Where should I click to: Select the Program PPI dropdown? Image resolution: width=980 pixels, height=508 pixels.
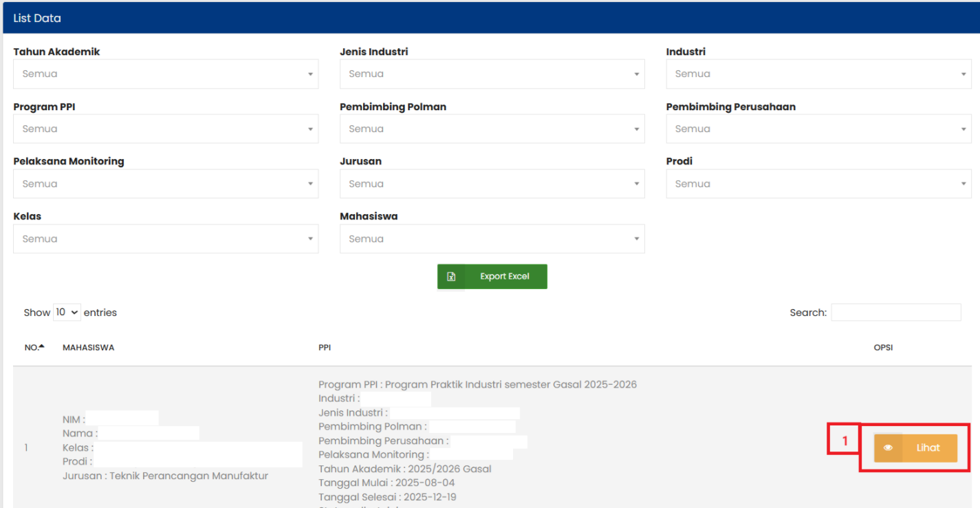tap(166, 129)
